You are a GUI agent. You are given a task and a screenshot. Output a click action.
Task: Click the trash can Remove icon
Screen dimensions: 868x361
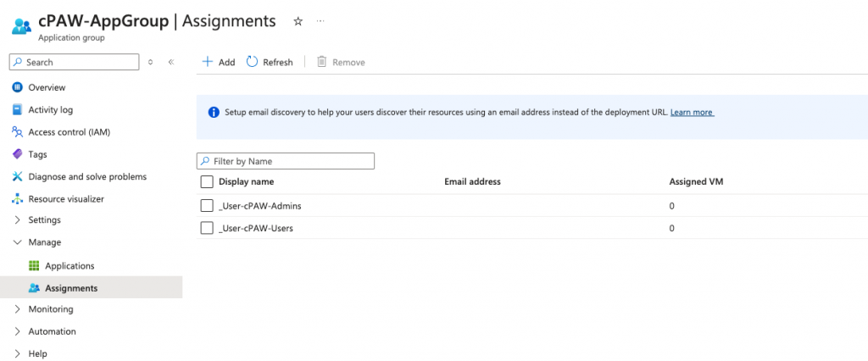(321, 62)
